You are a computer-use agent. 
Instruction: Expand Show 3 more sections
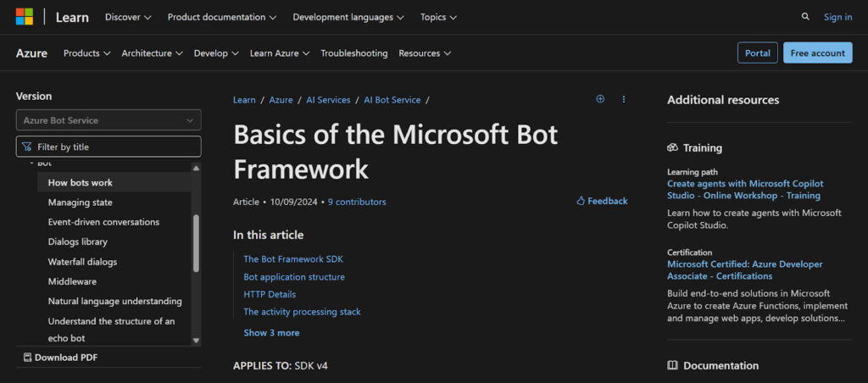[271, 333]
